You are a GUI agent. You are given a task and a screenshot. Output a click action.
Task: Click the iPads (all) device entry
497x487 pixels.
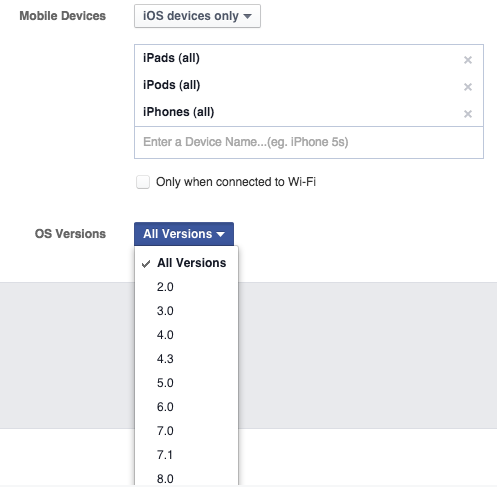click(x=171, y=58)
